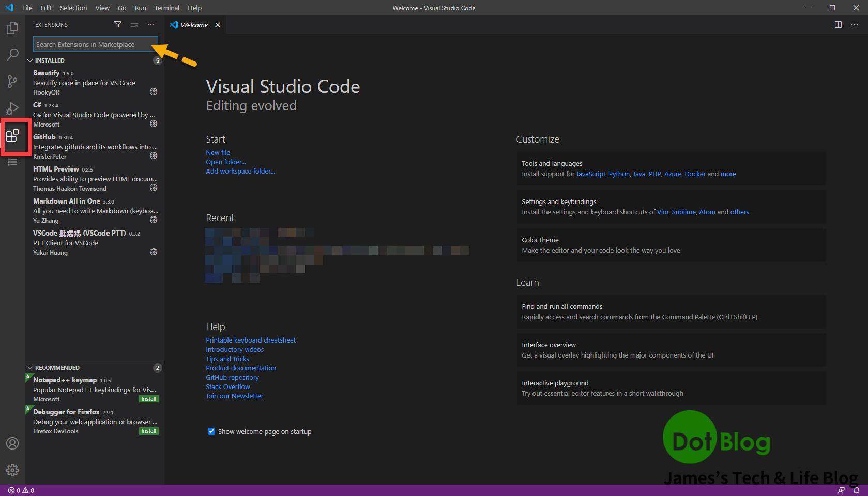The width and height of the screenshot is (868, 496).
Task: Select the Welcome tab
Action: 193,24
